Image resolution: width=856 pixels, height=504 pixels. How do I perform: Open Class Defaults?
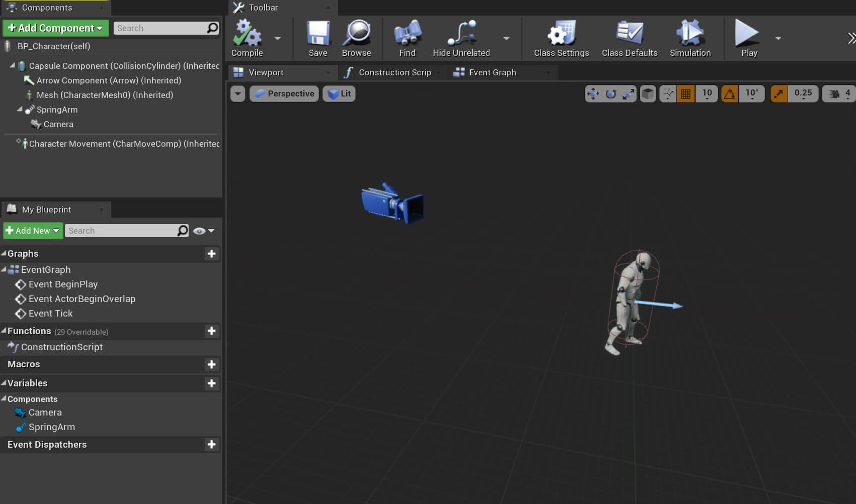(630, 39)
